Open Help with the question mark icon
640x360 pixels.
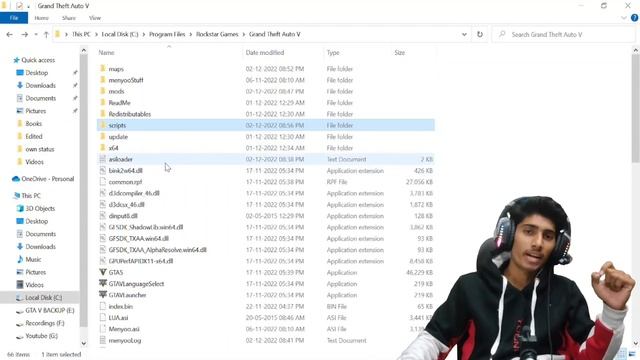pyautogui.click(x=634, y=18)
